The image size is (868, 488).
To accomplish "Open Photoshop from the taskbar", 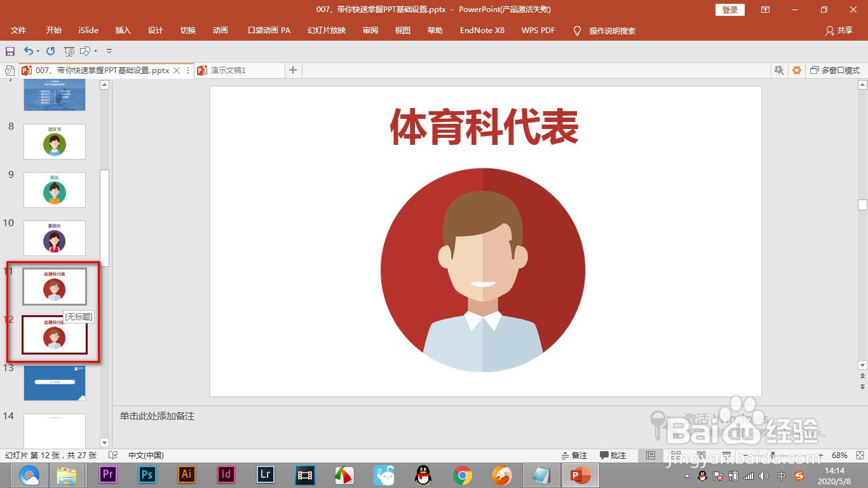I will click(147, 475).
